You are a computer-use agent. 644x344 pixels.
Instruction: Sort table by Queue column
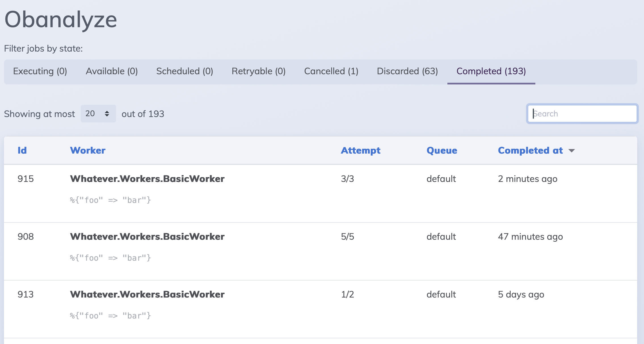click(x=442, y=150)
